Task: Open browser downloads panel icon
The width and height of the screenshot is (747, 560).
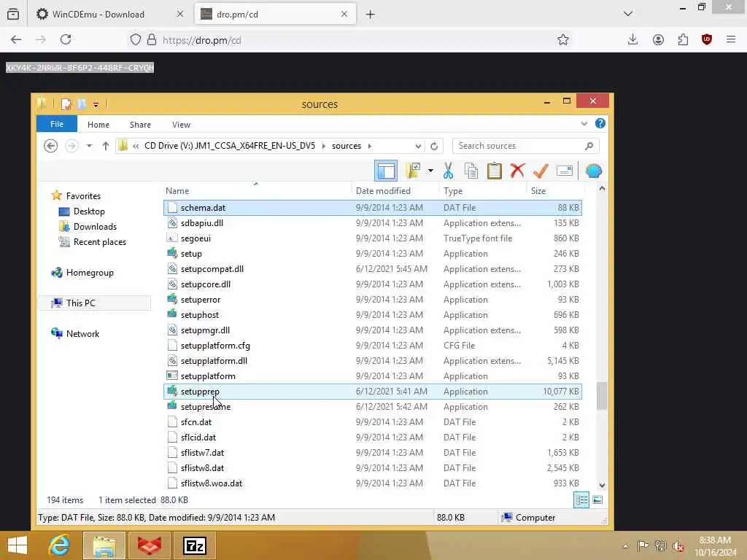Action: tap(632, 39)
